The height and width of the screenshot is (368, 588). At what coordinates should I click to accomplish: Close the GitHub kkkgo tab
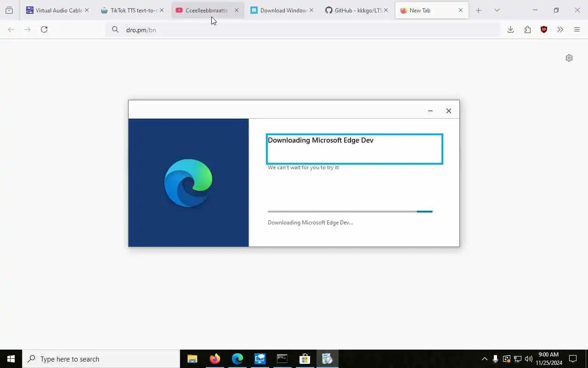click(x=386, y=10)
